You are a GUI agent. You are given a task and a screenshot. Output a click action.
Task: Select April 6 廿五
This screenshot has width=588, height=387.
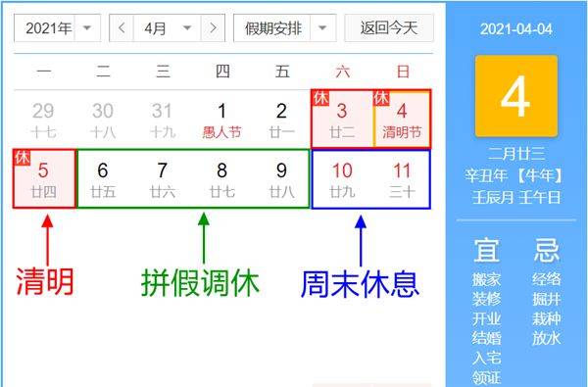click(103, 179)
